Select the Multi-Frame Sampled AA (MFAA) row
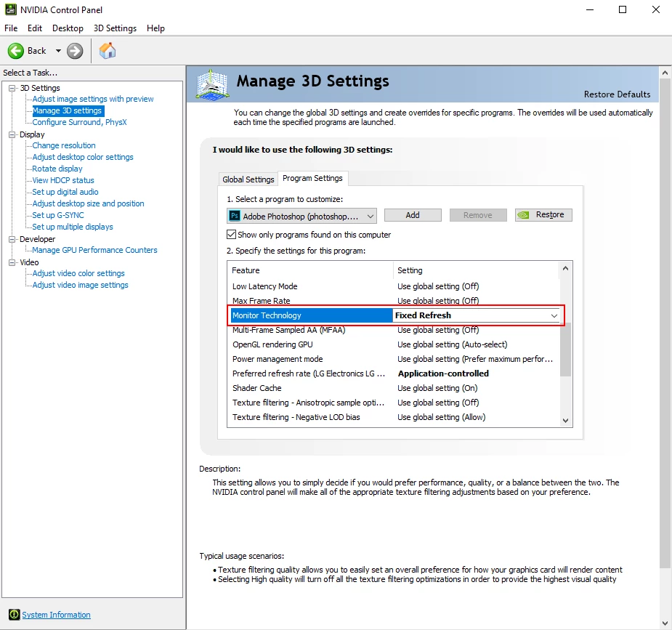Image resolution: width=672 pixels, height=630 pixels. 394,330
